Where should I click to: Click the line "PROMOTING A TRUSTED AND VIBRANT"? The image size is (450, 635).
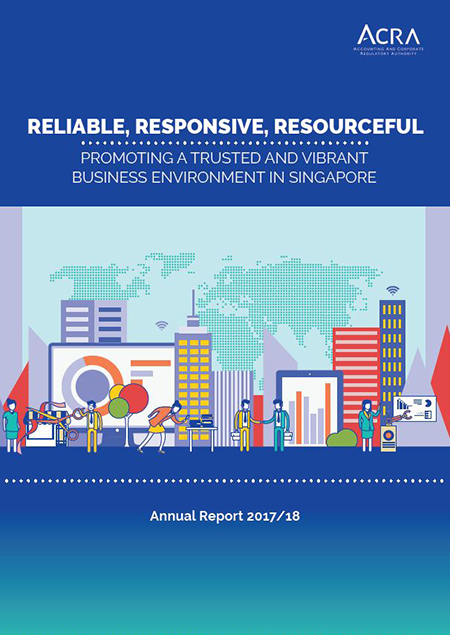(x=224, y=158)
